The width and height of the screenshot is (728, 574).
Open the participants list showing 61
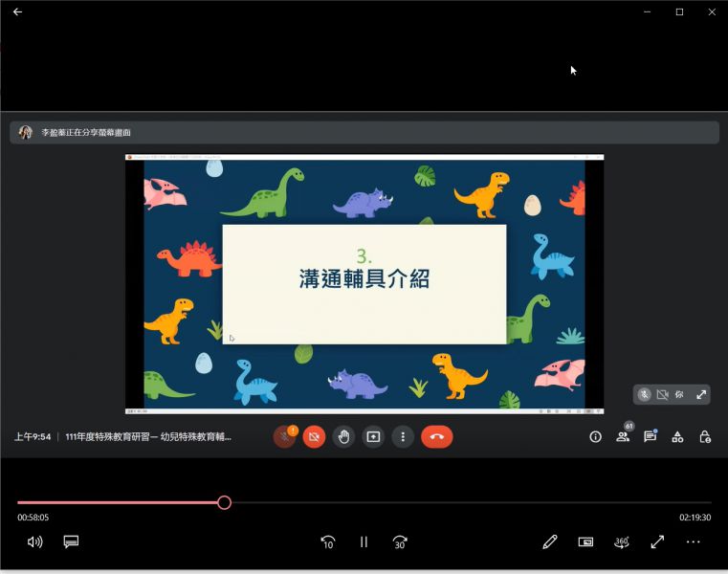[623, 436]
